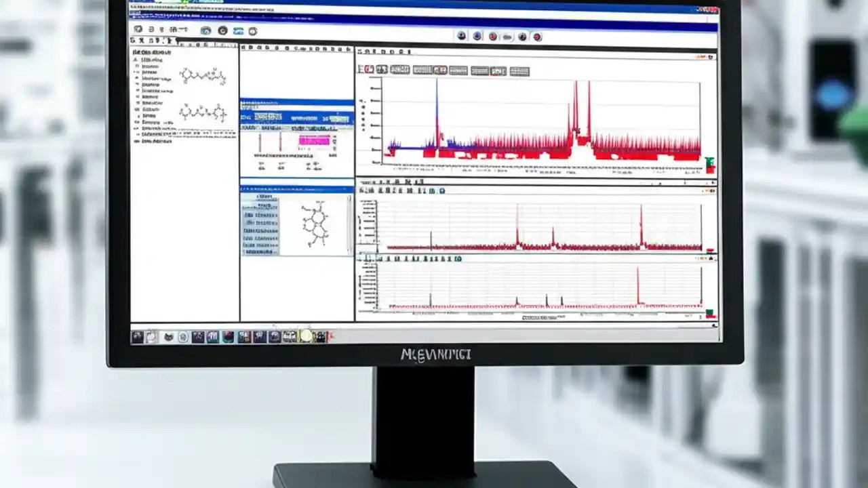This screenshot has width=868, height=488.
Task: Click the blue instrument connection icon
Action: point(239,30)
